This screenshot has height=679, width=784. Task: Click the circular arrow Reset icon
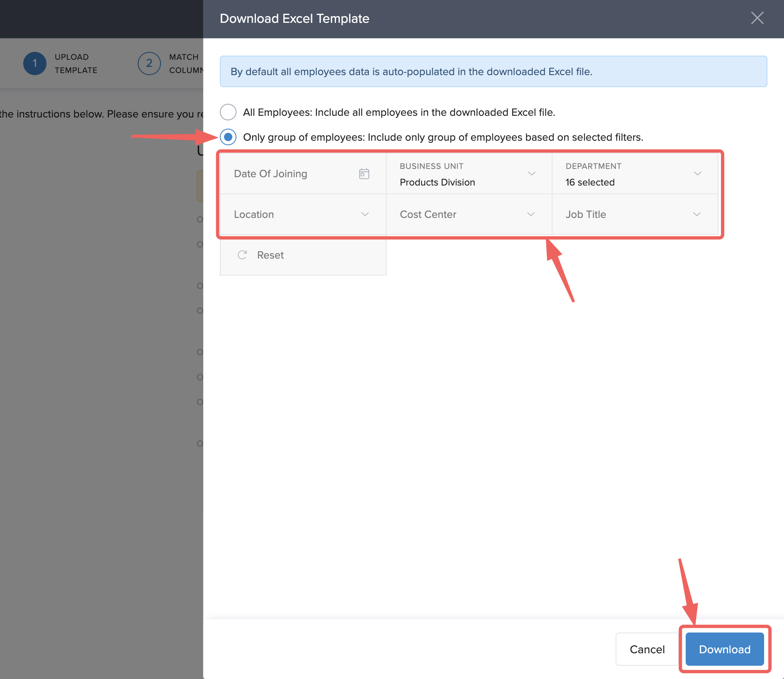pos(242,255)
